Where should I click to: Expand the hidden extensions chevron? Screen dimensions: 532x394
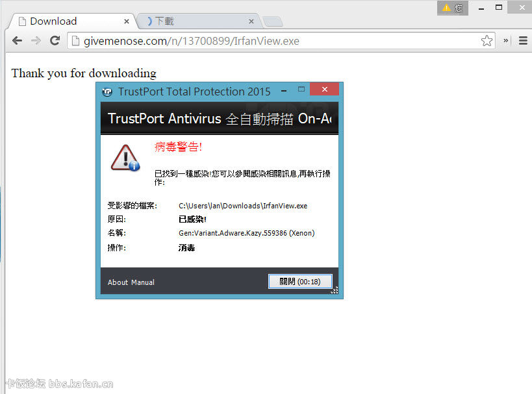tap(506, 41)
